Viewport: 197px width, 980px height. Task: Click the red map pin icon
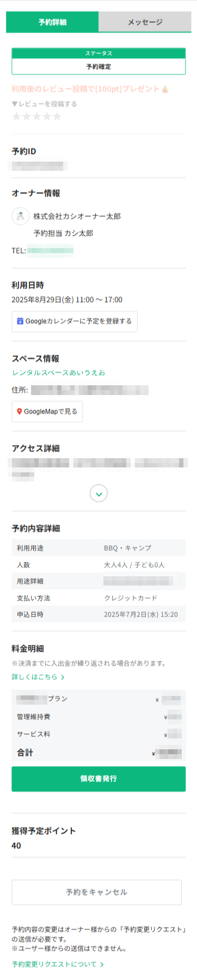(x=20, y=411)
